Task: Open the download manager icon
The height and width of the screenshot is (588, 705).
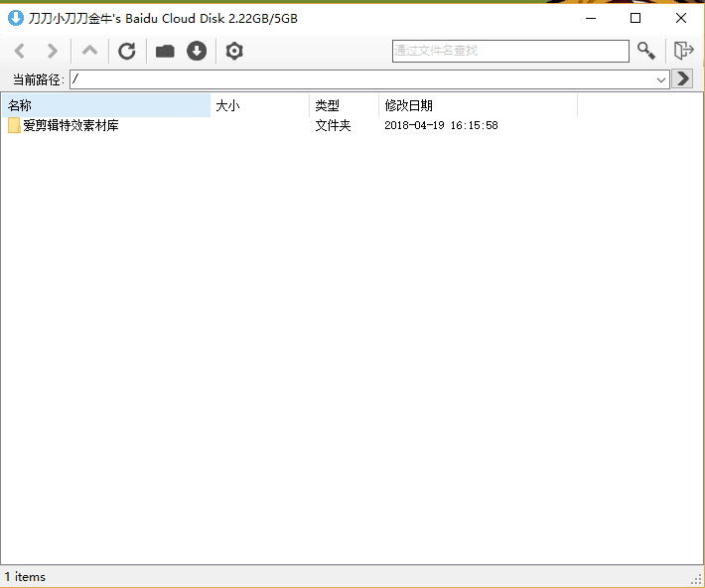Action: (197, 51)
